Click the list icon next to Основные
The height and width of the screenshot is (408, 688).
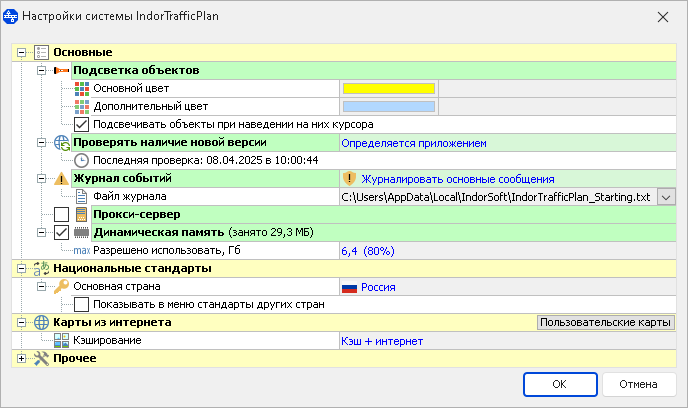[41, 52]
